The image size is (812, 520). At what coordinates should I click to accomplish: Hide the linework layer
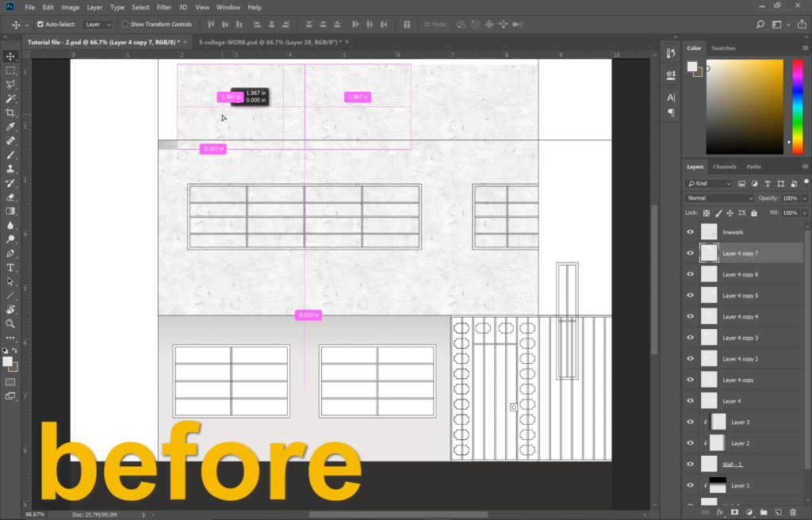coord(690,232)
